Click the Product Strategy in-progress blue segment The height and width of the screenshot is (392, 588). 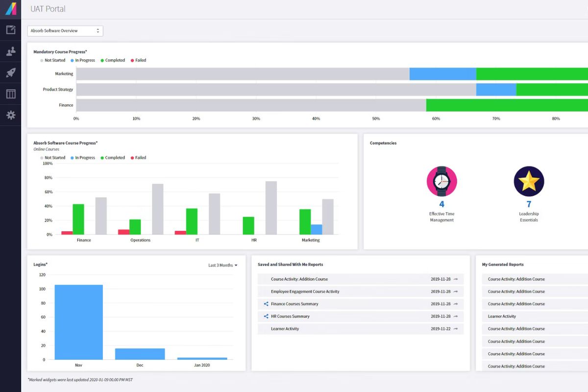click(x=496, y=90)
